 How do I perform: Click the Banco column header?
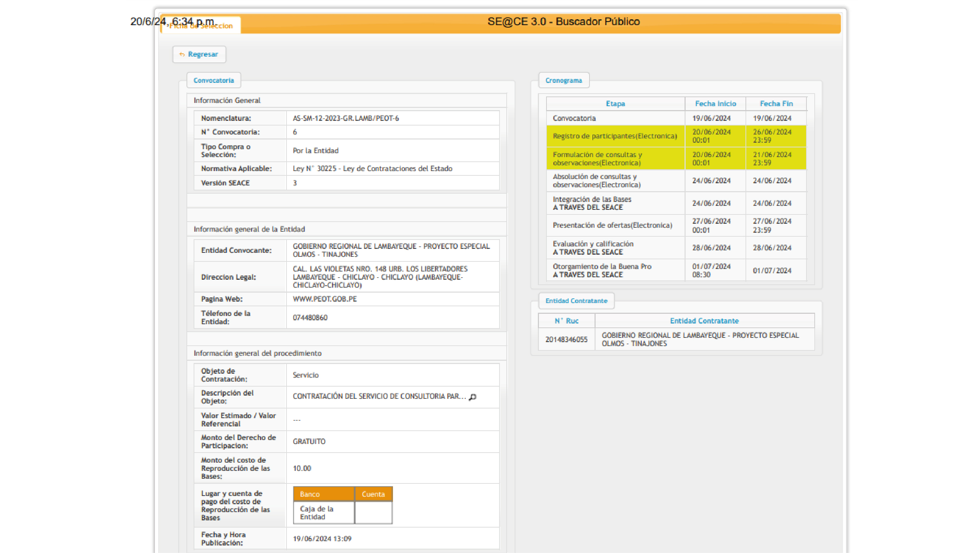point(324,494)
